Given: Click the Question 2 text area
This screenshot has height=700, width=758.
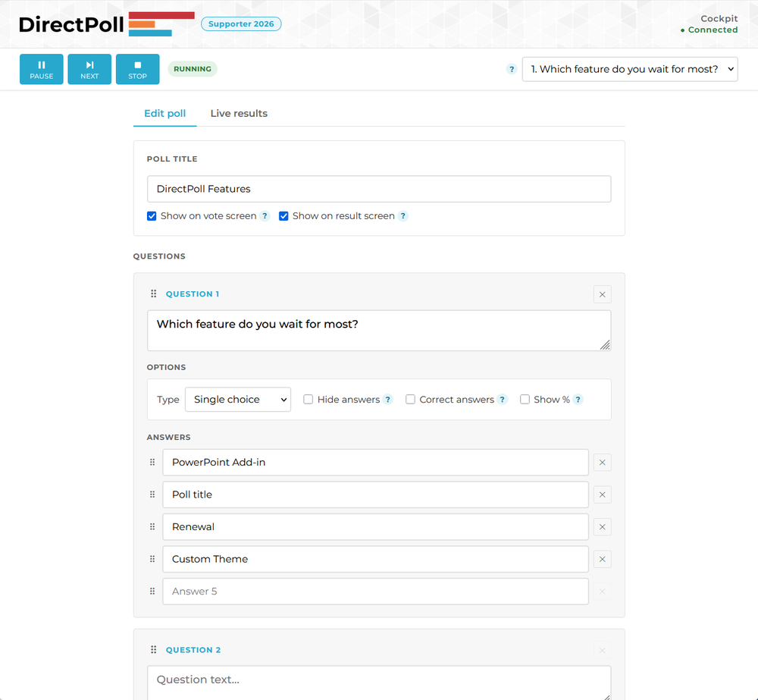Looking at the screenshot, I should (x=379, y=683).
